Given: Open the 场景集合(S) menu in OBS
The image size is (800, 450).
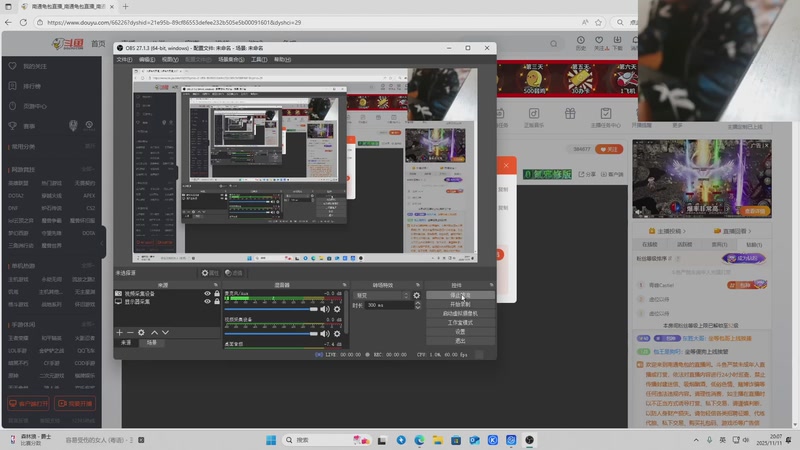Looking at the screenshot, I should (x=231, y=60).
